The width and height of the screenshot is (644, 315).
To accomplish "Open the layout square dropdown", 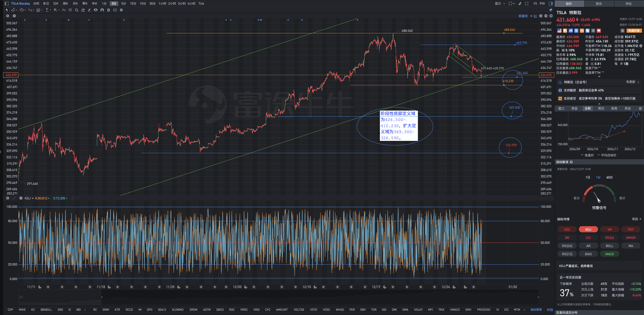I will click(x=512, y=3).
